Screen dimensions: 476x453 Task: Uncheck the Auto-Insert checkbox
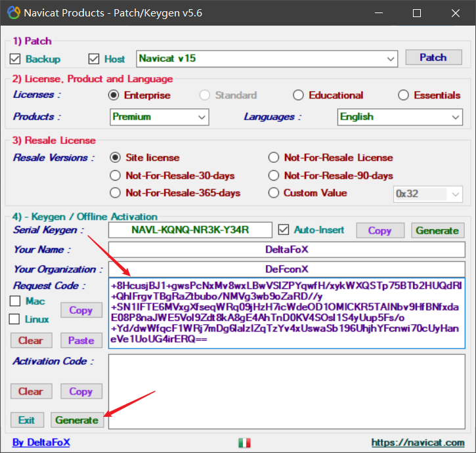[284, 230]
